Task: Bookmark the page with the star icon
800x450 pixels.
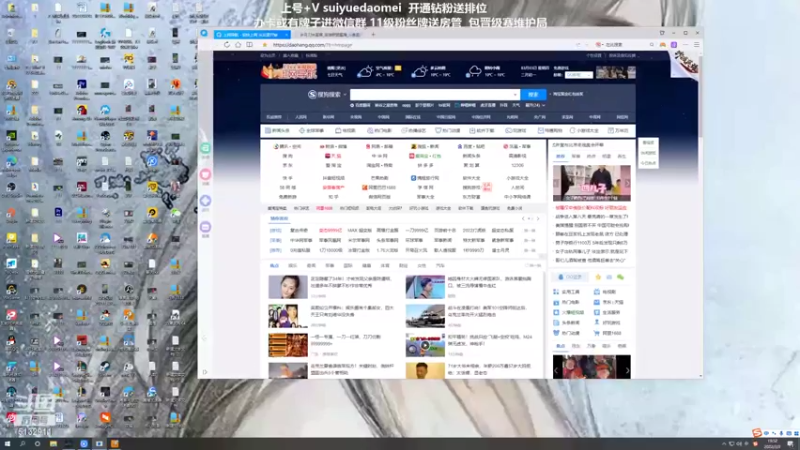Action: click(x=265, y=45)
